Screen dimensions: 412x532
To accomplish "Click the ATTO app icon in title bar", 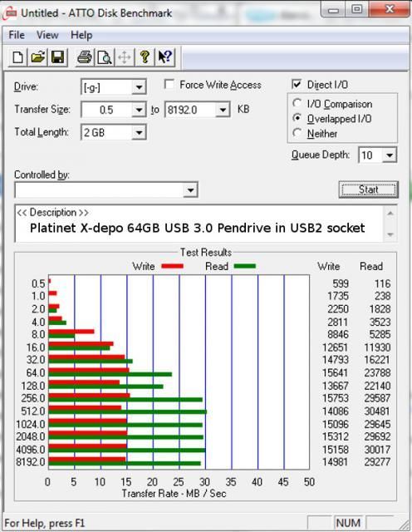I will [x=9, y=13].
